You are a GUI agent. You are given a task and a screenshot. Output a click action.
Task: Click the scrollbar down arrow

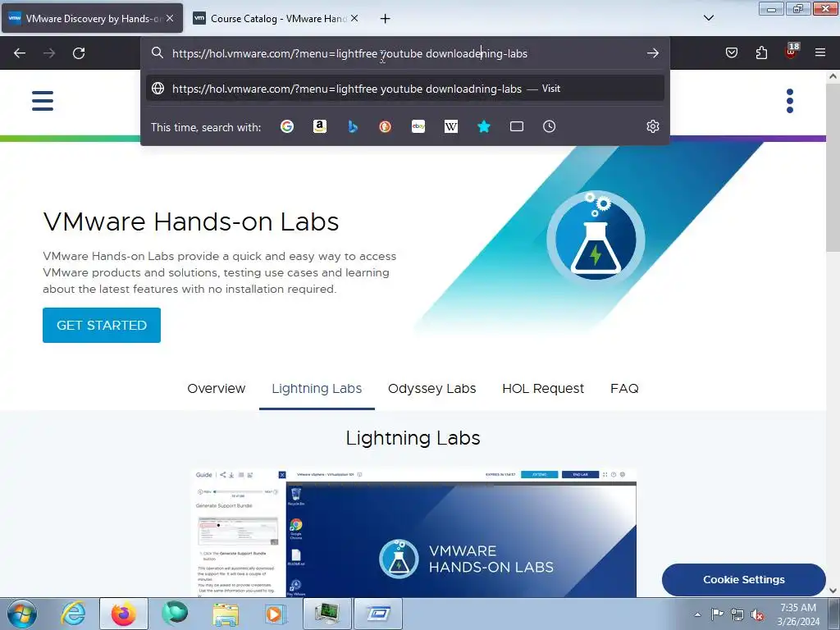(x=833, y=591)
